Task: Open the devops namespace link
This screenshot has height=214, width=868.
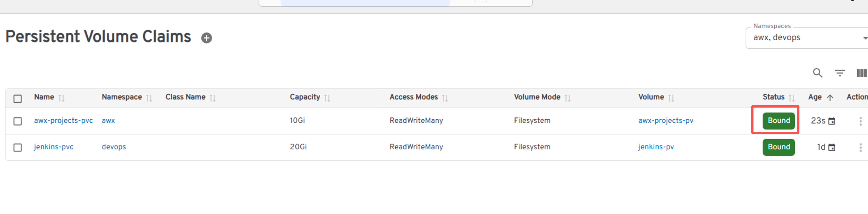Action: 114,147
